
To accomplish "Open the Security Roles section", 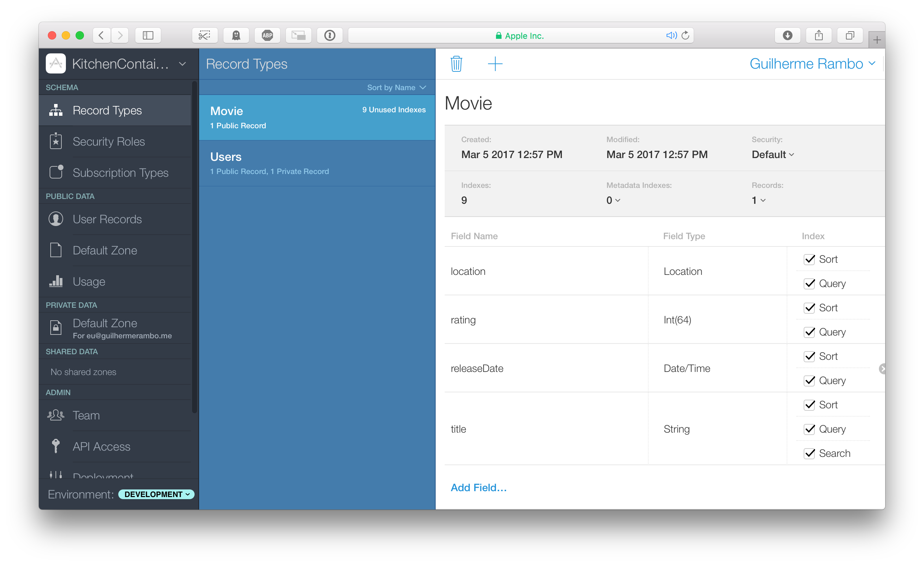I will coord(115,141).
